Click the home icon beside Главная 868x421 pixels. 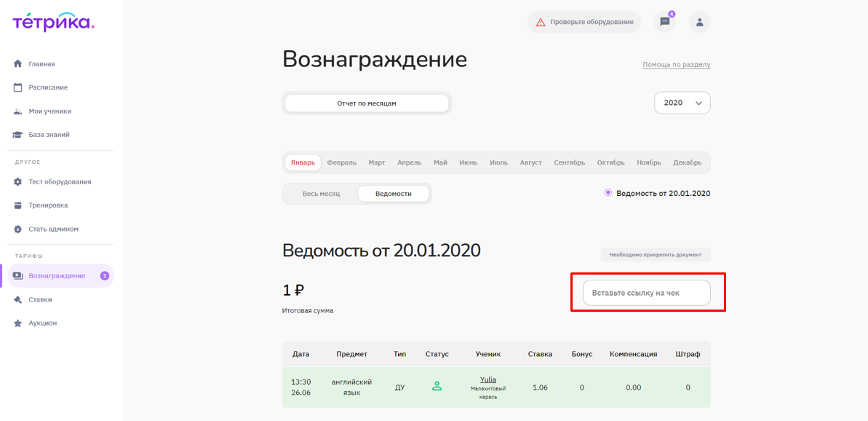coord(17,63)
